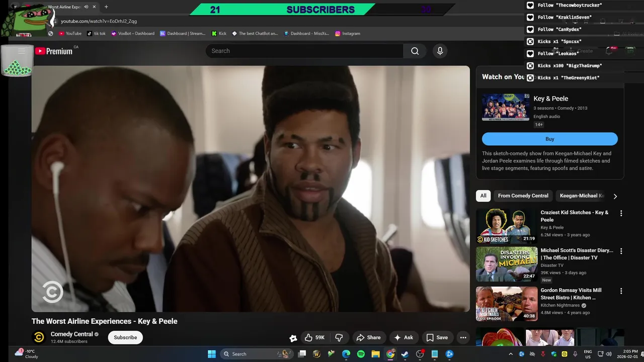Open the VoxBot – Dashboard bookmark
Screen dimensions: 644x362
[x=133, y=34]
